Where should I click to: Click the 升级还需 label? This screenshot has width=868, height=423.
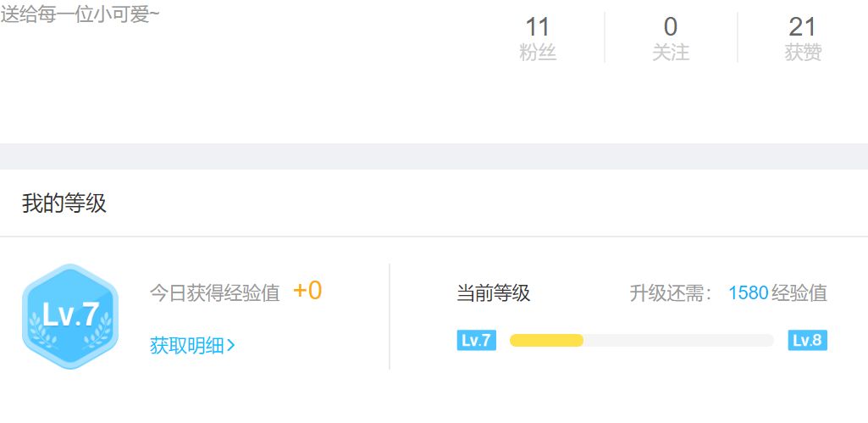point(672,293)
